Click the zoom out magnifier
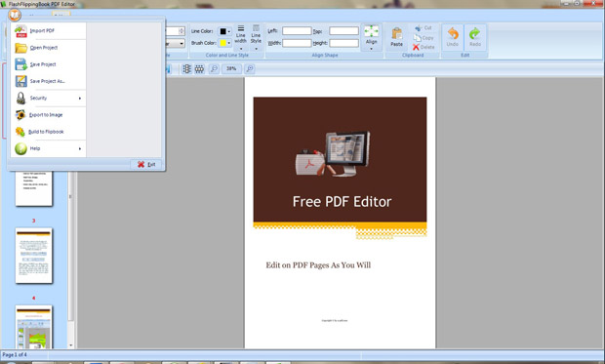The width and height of the screenshot is (605, 364). [214, 69]
